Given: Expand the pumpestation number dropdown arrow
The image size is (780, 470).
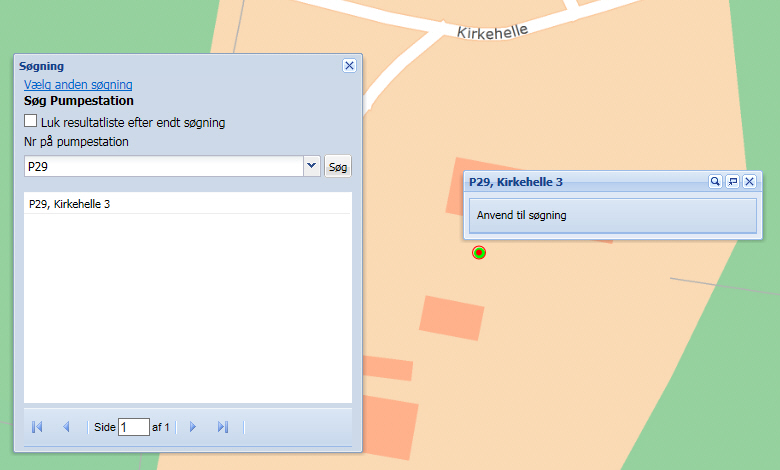Looking at the screenshot, I should pos(311,166).
